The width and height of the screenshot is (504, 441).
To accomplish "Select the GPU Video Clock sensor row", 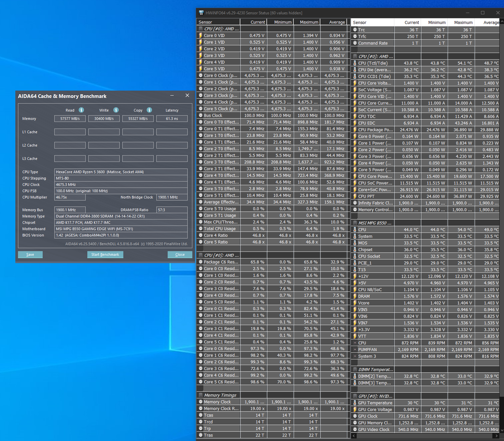I will pyautogui.click(x=426, y=429).
